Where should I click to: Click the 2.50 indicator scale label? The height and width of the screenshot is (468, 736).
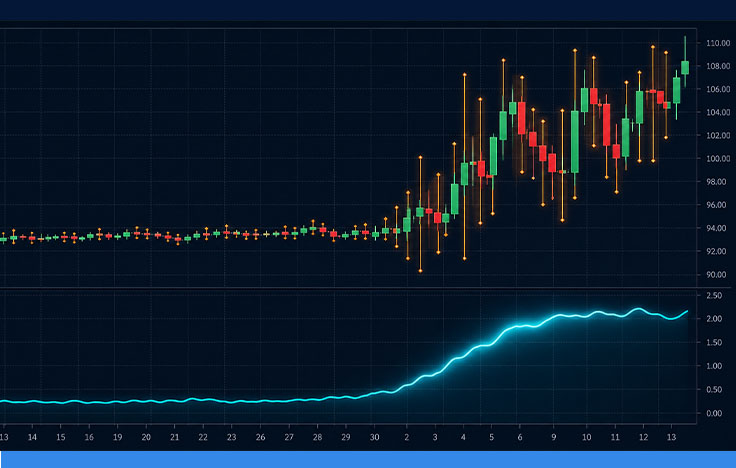pos(714,295)
